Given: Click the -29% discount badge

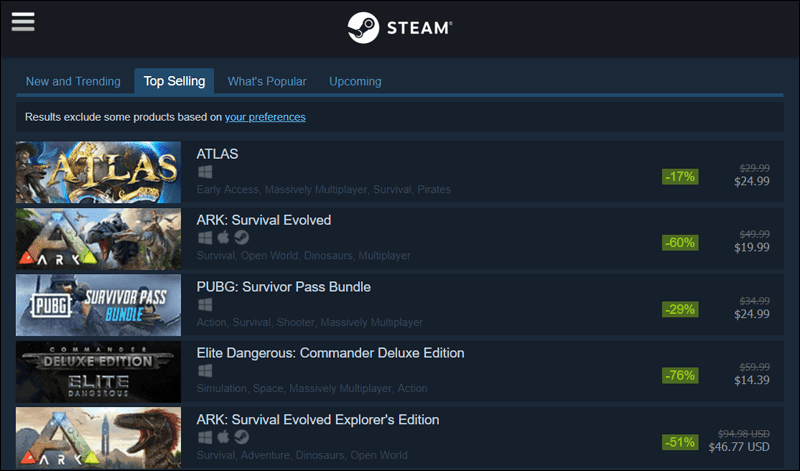Looking at the screenshot, I should point(680,309).
